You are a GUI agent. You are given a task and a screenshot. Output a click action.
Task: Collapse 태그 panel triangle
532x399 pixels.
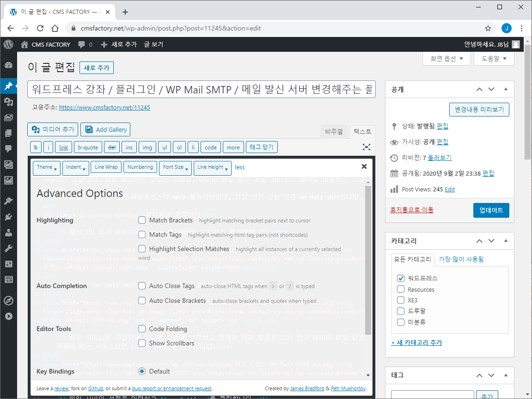506,375
